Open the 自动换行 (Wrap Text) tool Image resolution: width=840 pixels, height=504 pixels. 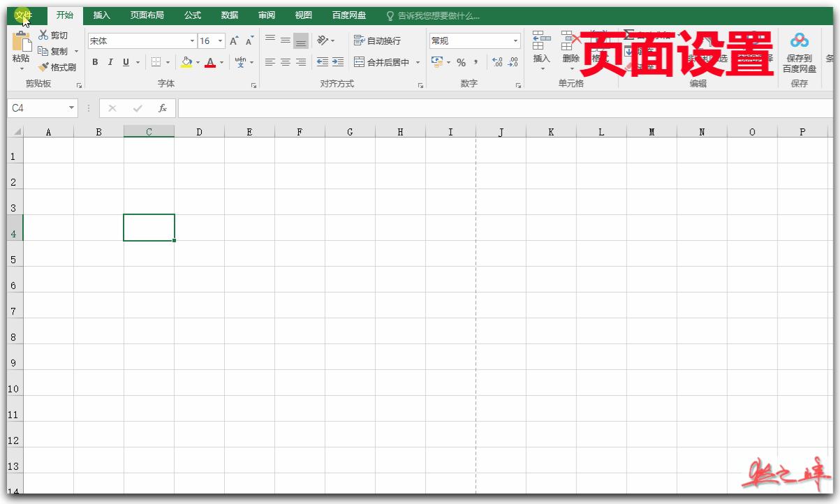pos(377,40)
